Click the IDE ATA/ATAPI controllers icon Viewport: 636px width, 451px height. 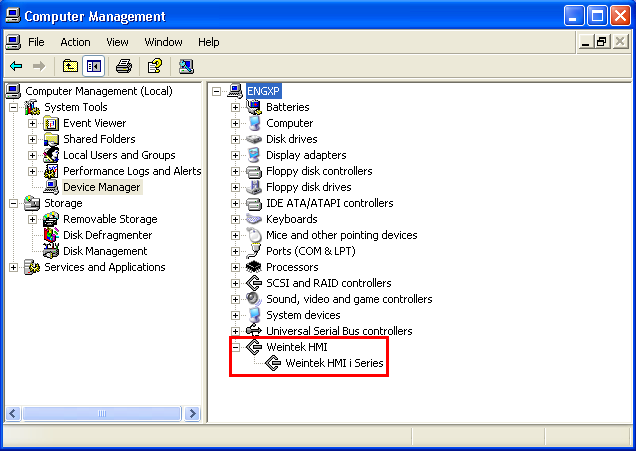254,203
